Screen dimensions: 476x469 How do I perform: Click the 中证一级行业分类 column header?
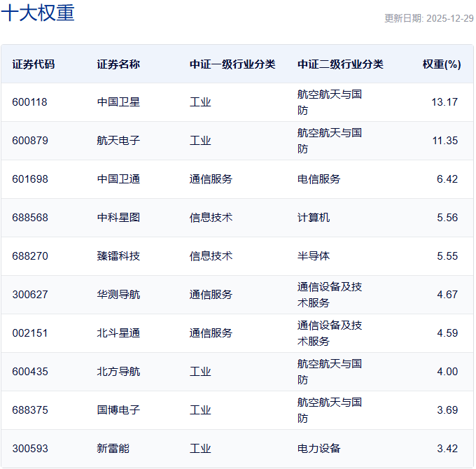[232, 64]
